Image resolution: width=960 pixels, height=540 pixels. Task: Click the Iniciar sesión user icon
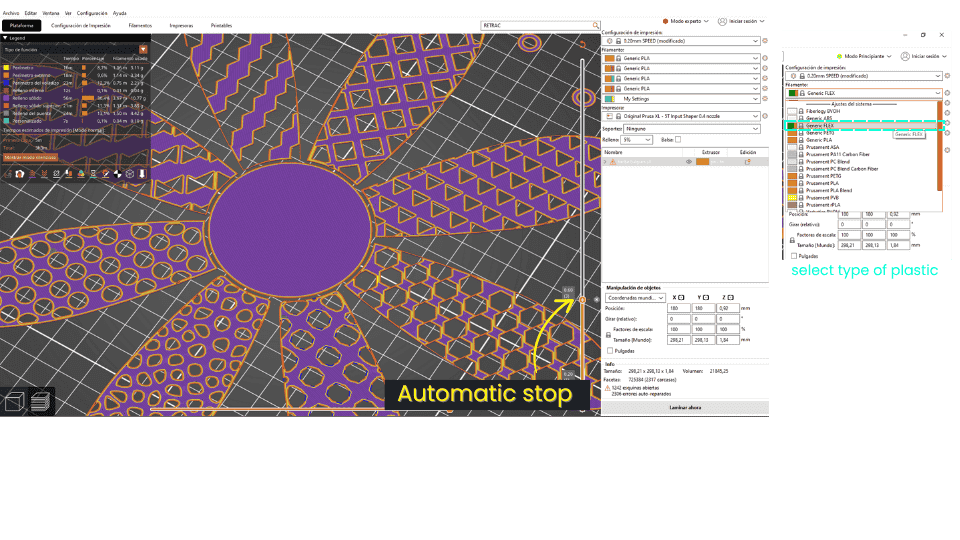pos(723,20)
